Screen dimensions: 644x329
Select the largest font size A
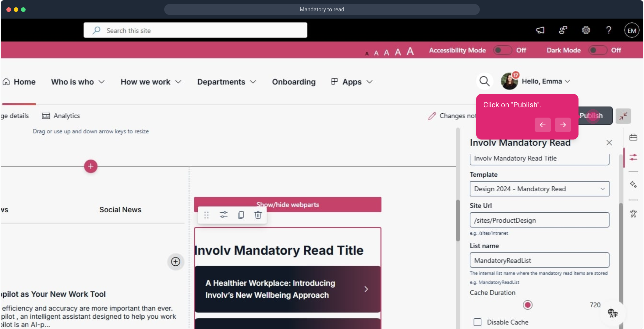pyautogui.click(x=410, y=51)
